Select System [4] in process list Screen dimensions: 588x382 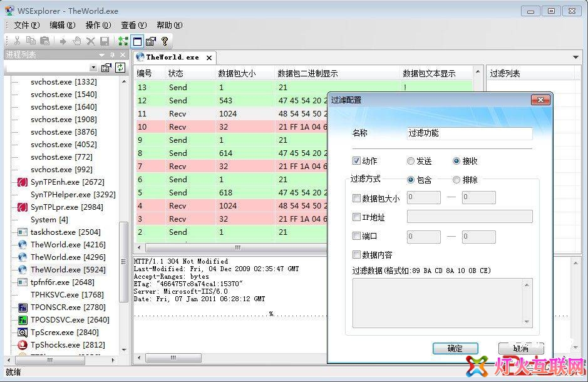(x=49, y=220)
